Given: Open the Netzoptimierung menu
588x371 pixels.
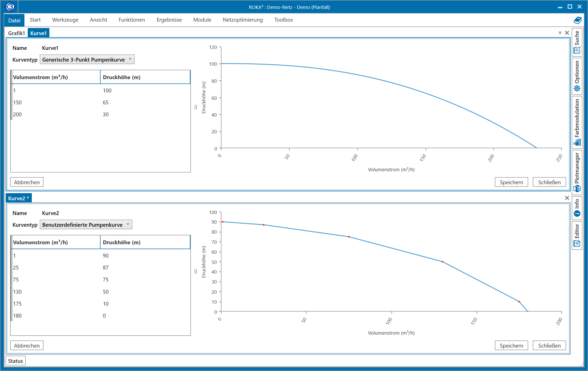Looking at the screenshot, I should (243, 20).
